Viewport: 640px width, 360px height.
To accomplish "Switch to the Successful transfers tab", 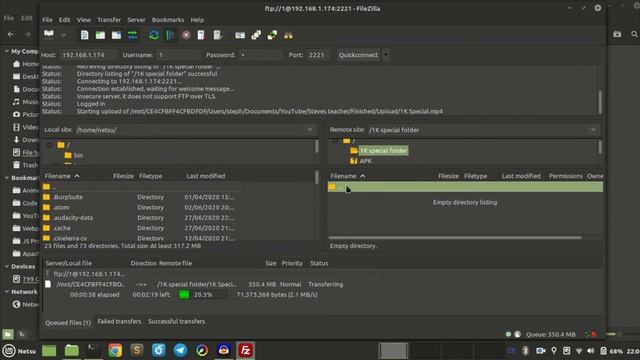I will [176, 322].
